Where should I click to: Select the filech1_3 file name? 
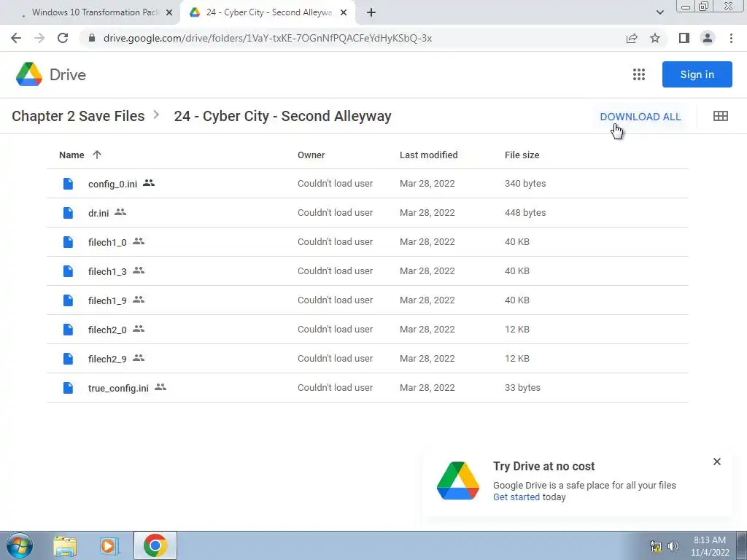coord(107,271)
